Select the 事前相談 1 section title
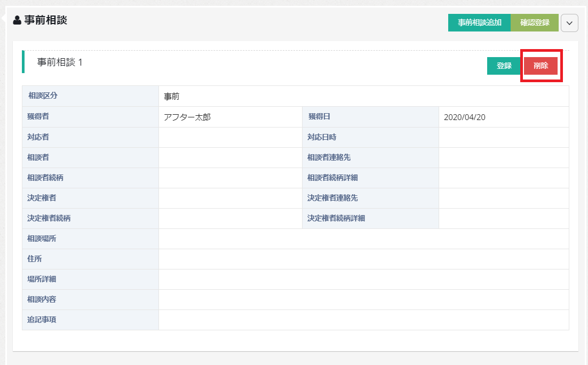 60,62
